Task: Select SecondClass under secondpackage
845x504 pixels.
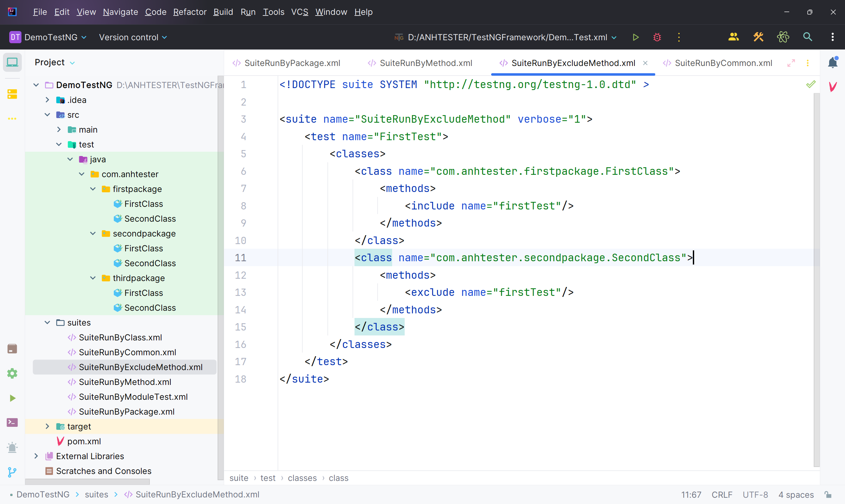Action: (x=150, y=263)
